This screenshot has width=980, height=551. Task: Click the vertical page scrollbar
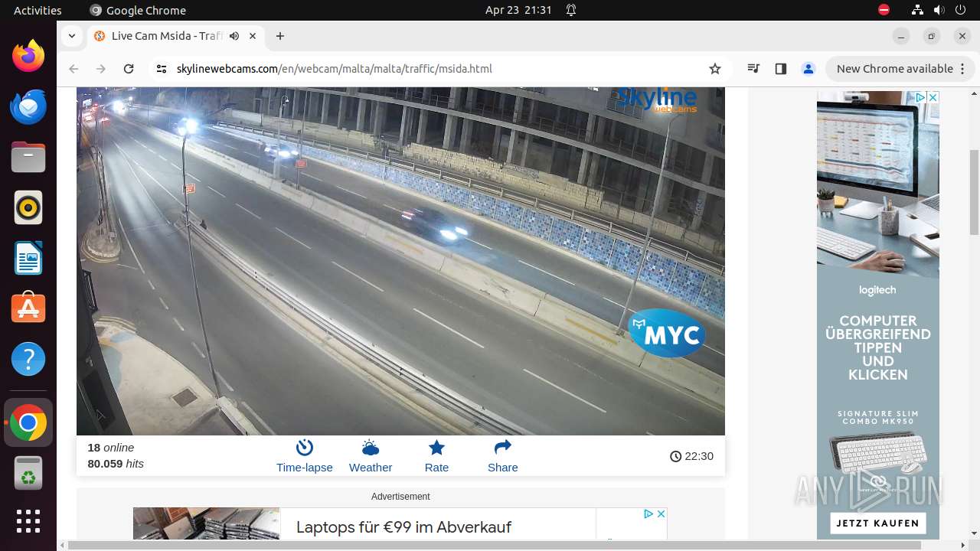(974, 192)
